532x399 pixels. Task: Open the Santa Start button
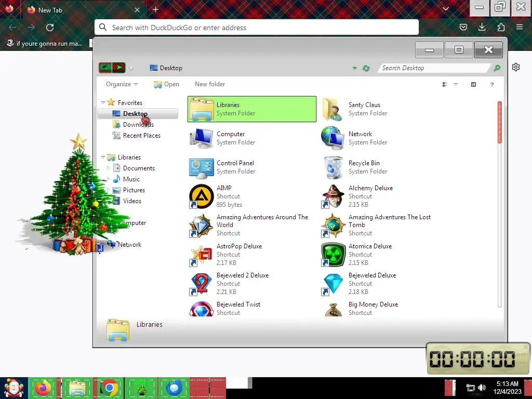[x=14, y=388]
